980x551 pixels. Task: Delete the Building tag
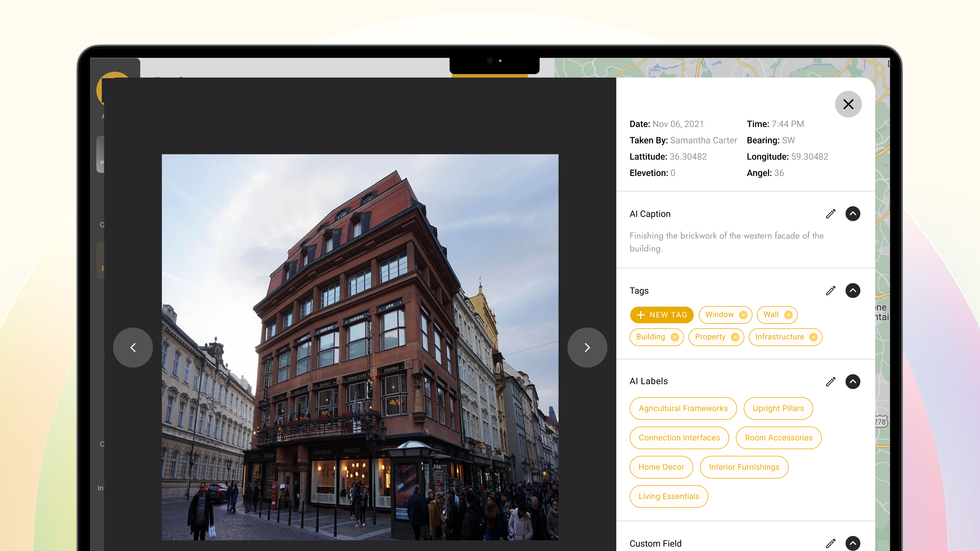pyautogui.click(x=675, y=337)
